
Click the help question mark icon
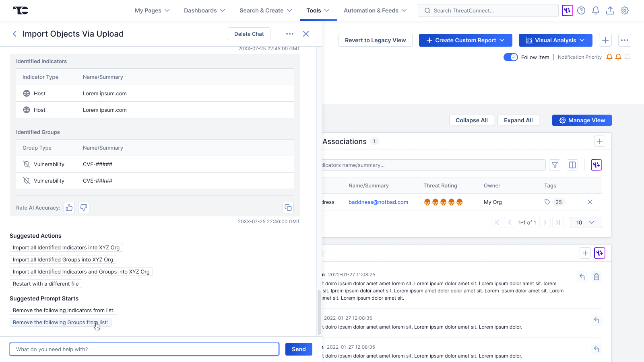coord(581,10)
